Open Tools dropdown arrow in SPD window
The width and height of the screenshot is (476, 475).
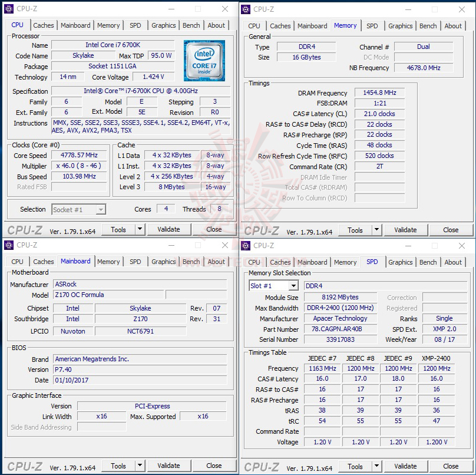(376, 466)
